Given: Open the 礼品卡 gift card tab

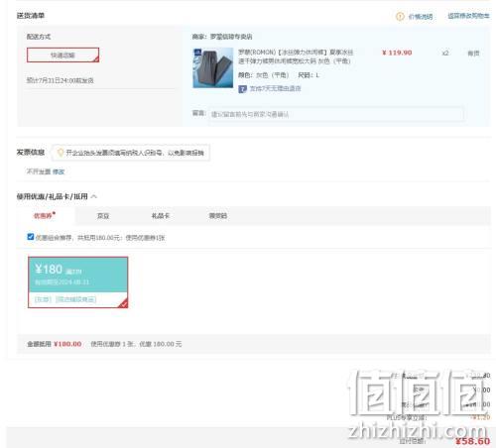Looking at the screenshot, I should (161, 216).
